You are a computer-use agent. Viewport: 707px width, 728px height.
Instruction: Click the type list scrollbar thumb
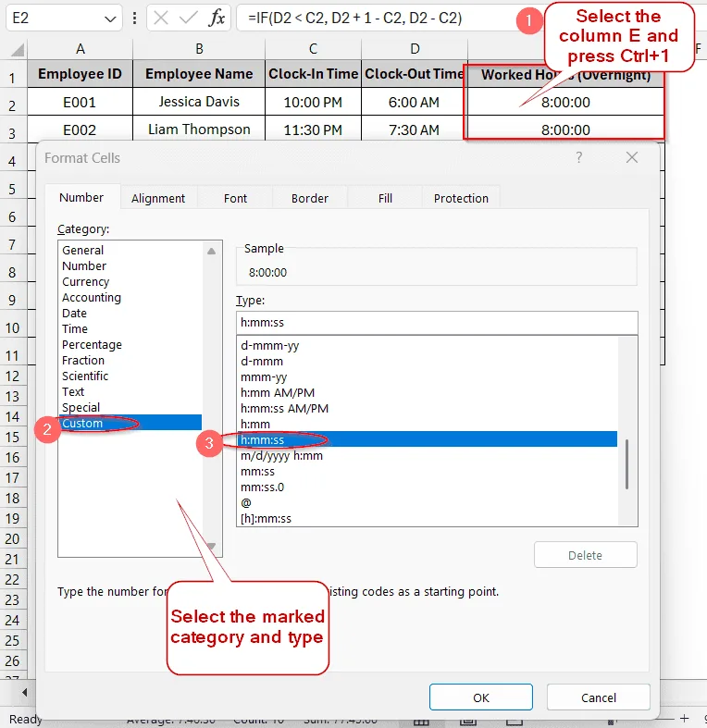[x=626, y=464]
